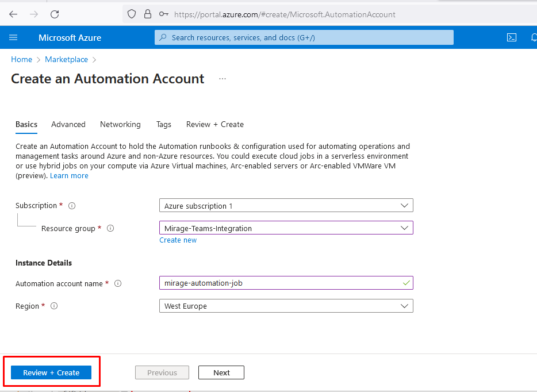Image resolution: width=537 pixels, height=392 pixels.
Task: Click the info icon next to Subscription
Action: 72,206
